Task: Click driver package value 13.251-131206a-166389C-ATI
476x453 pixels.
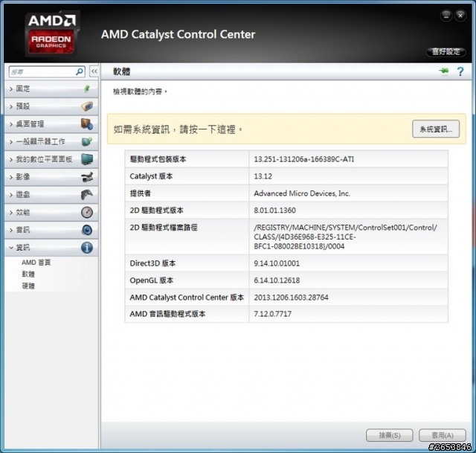Action: point(304,159)
